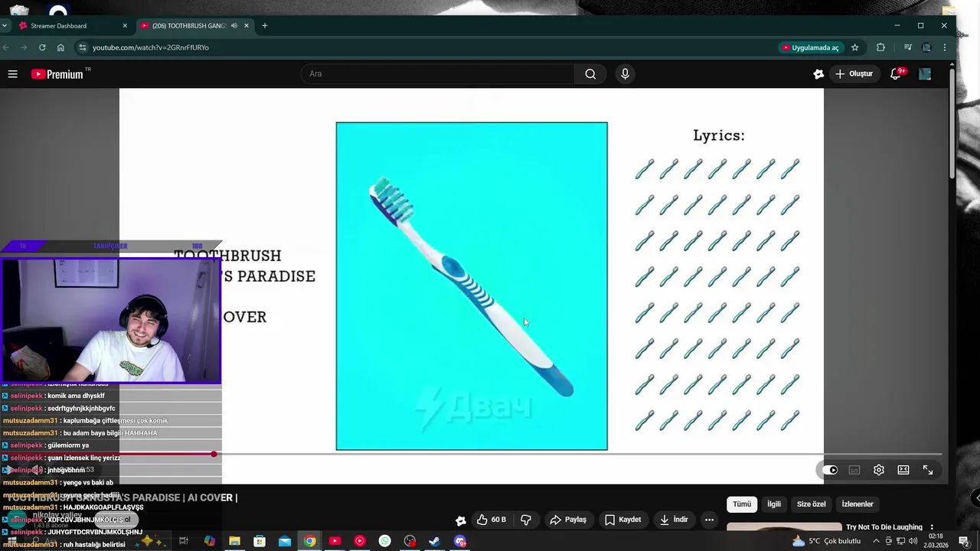
Task: Open volume control in system tray
Action: point(913,541)
